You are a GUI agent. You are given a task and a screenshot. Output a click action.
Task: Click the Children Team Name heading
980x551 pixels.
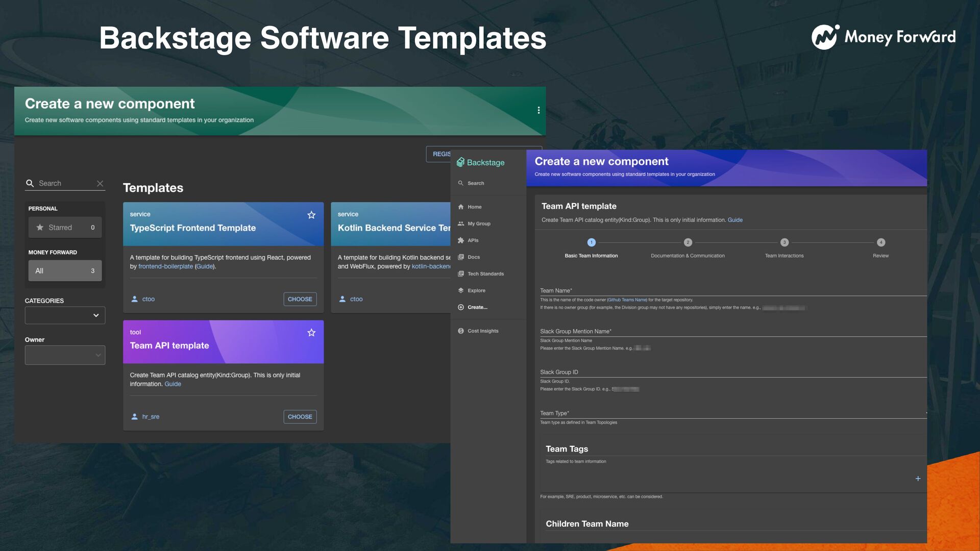pos(587,524)
